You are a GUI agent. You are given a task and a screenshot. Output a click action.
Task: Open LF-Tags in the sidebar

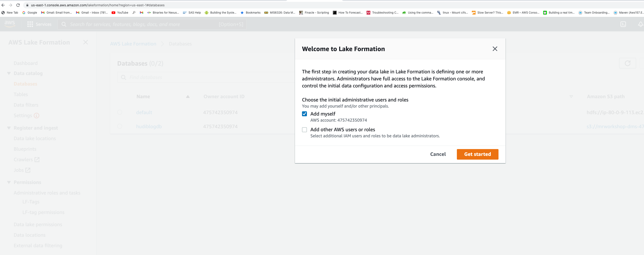pyautogui.click(x=31, y=202)
